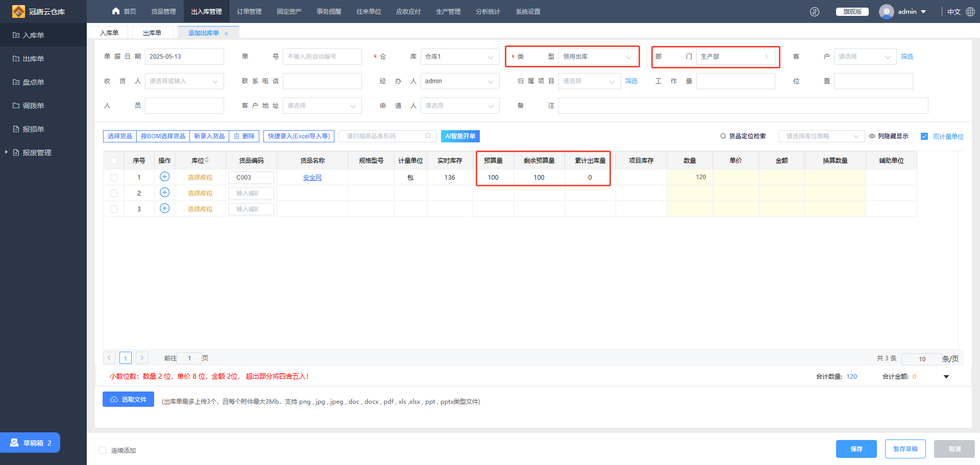
Task: Open the 系统设置 menu
Action: pos(528,12)
